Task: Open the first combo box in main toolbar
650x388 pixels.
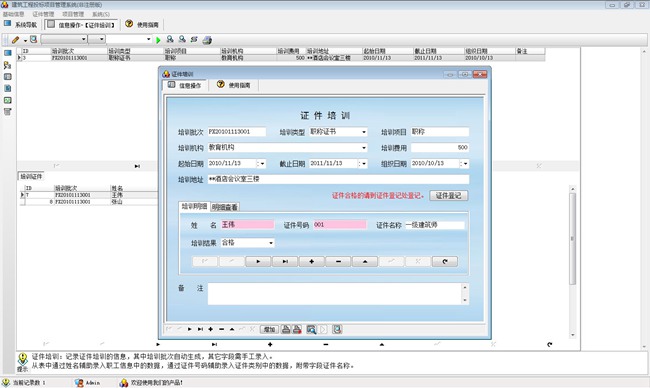Action: click(x=83, y=39)
